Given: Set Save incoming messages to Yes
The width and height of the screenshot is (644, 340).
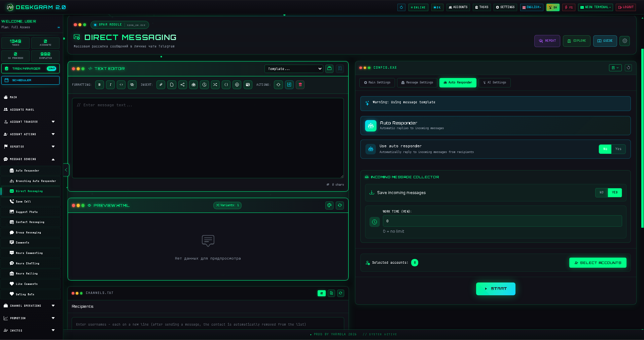Looking at the screenshot, I should click(x=615, y=192).
